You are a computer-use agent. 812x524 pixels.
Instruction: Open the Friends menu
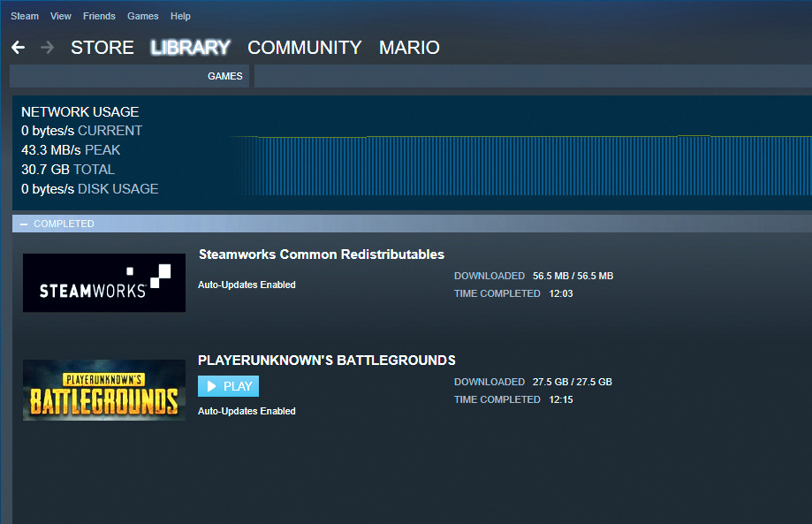coord(99,16)
